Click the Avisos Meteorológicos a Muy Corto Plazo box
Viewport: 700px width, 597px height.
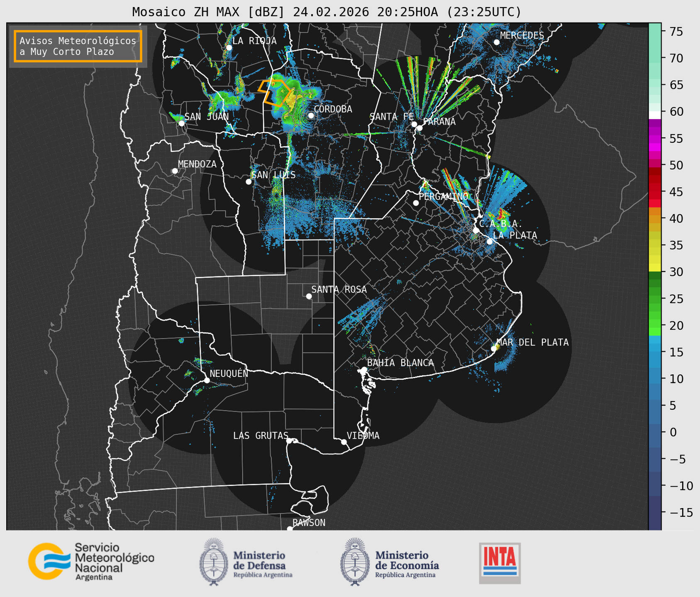(x=78, y=46)
